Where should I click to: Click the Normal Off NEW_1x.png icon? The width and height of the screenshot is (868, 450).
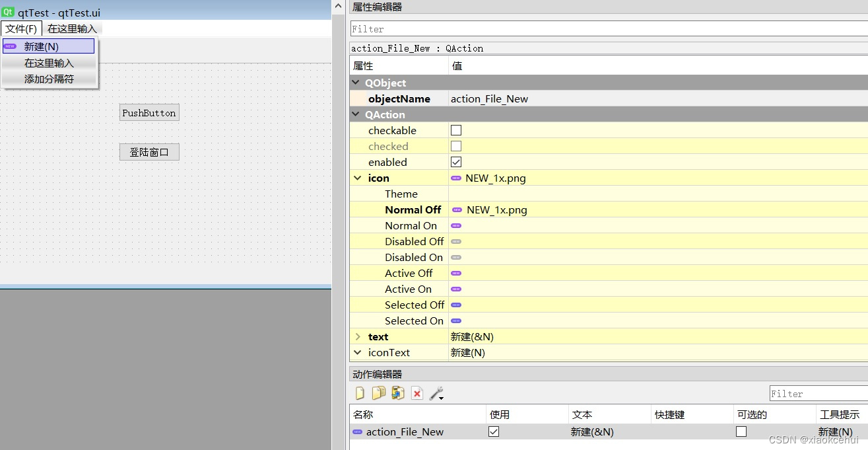click(457, 210)
